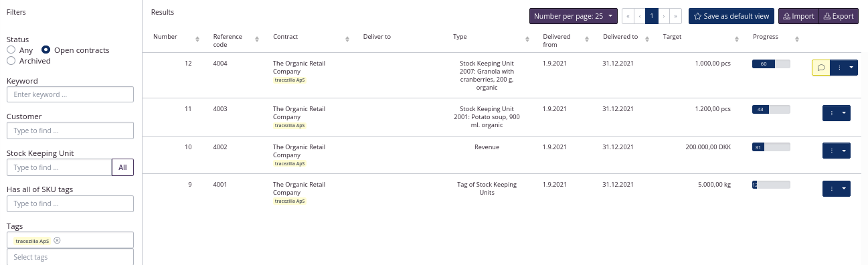
Task: Click Save as default view
Action: [x=731, y=16]
